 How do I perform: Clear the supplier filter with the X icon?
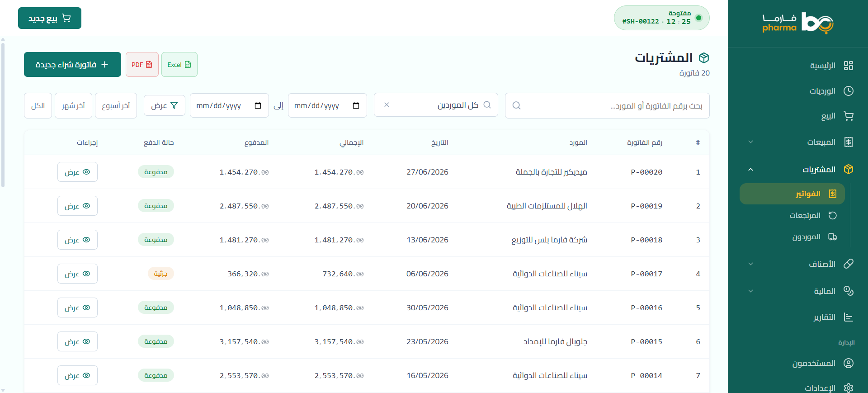pos(387,104)
